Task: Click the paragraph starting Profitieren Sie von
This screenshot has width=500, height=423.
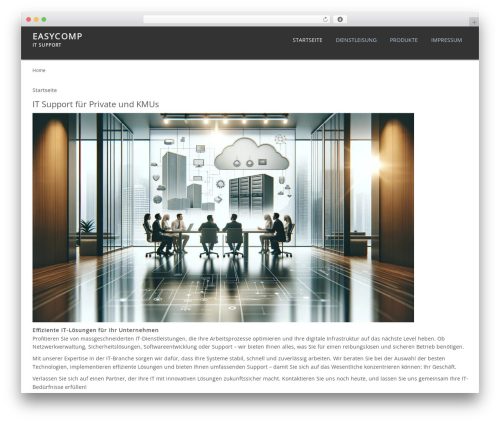Action: click(x=248, y=343)
